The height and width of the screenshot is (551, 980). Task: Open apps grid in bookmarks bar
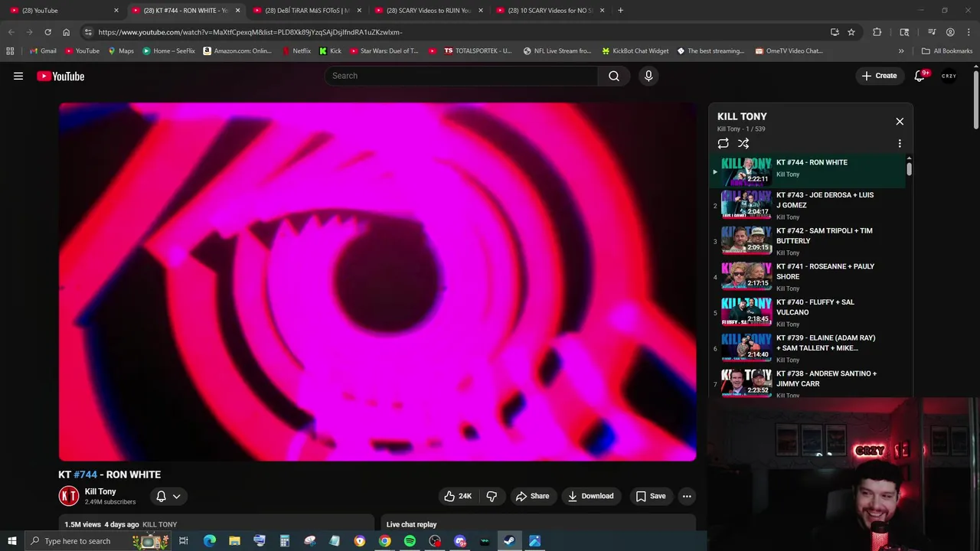tap(10, 51)
